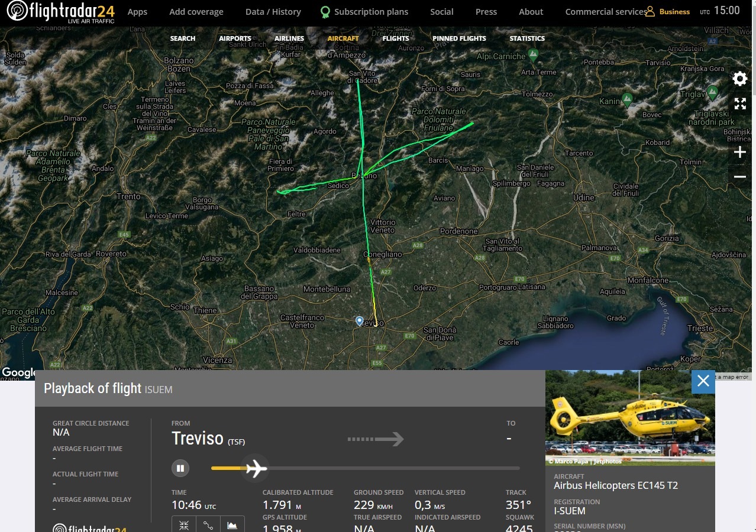Image resolution: width=756 pixels, height=532 pixels.
Task: Toggle the flight route path icon
Action: (x=208, y=524)
